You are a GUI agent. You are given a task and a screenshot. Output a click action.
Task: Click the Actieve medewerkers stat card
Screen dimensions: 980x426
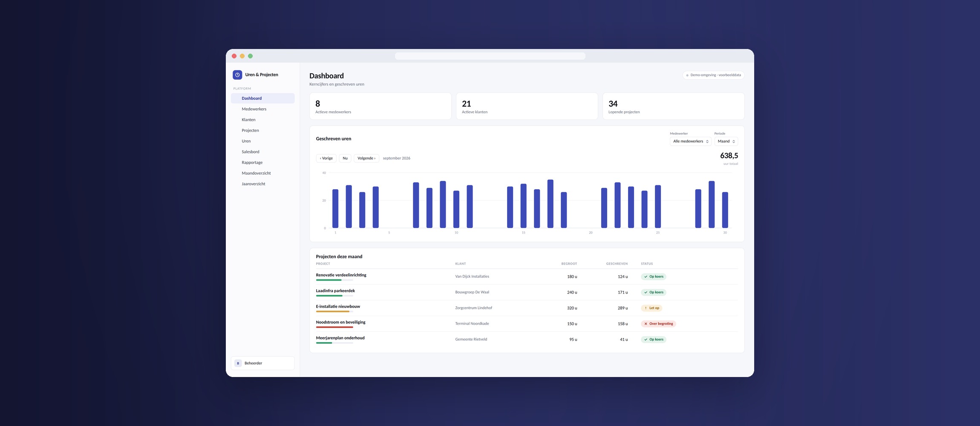tap(380, 106)
